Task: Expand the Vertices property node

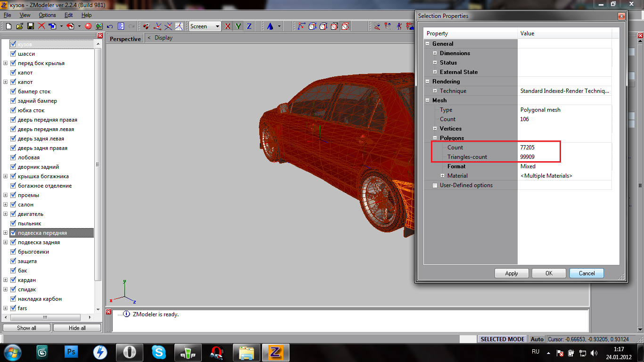Action: coord(435,129)
